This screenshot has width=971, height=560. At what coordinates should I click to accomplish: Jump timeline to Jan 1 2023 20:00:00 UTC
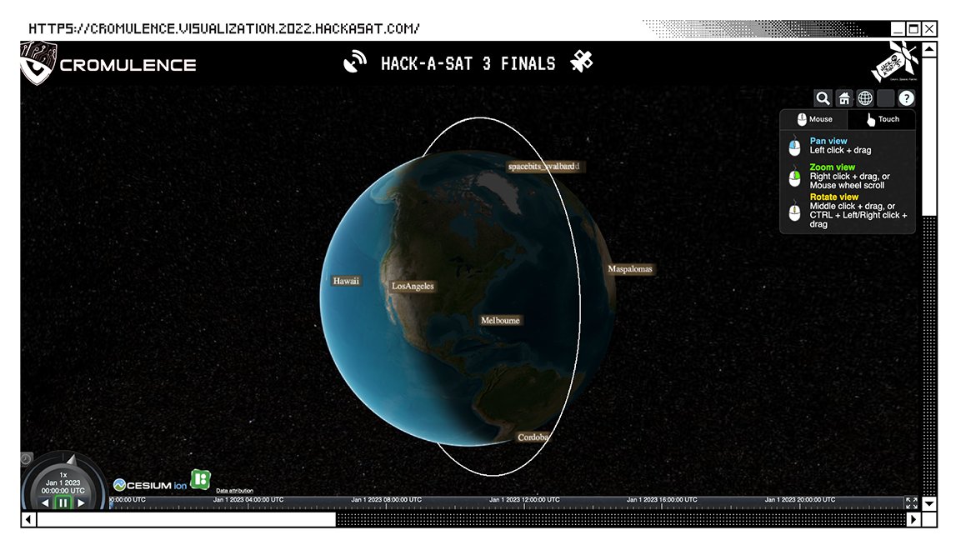[x=800, y=500]
